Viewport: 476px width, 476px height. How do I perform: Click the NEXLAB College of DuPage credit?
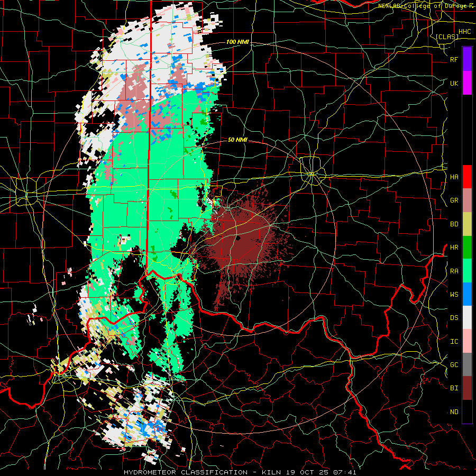[x=426, y=6]
